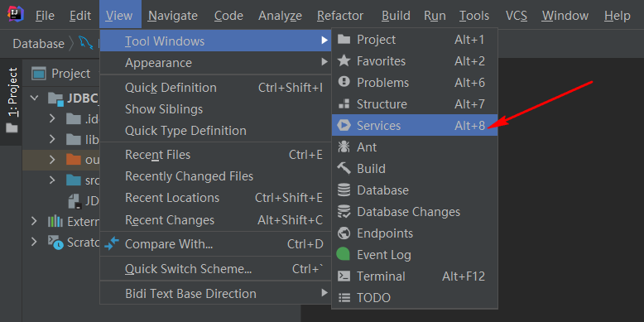Viewport: 644px width, 322px height.
Task: Click the Compare With arrows icon
Action: pyautogui.click(x=111, y=243)
